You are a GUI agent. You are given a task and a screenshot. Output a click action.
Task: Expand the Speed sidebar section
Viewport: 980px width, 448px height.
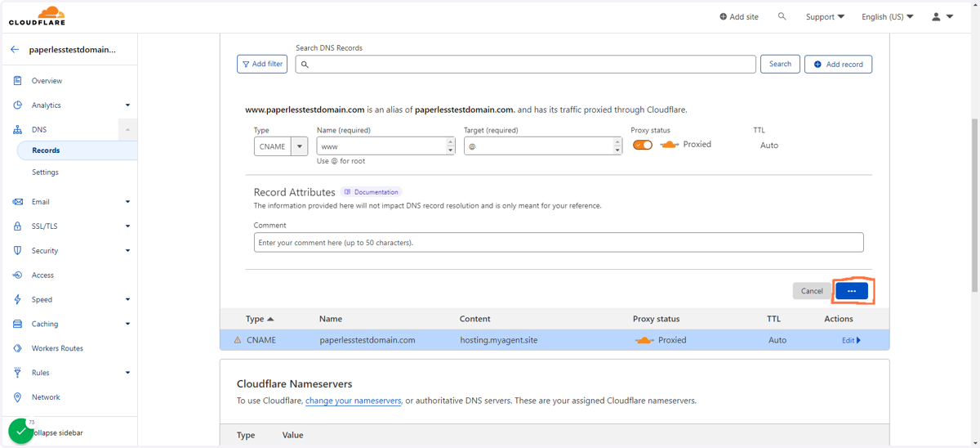127,300
